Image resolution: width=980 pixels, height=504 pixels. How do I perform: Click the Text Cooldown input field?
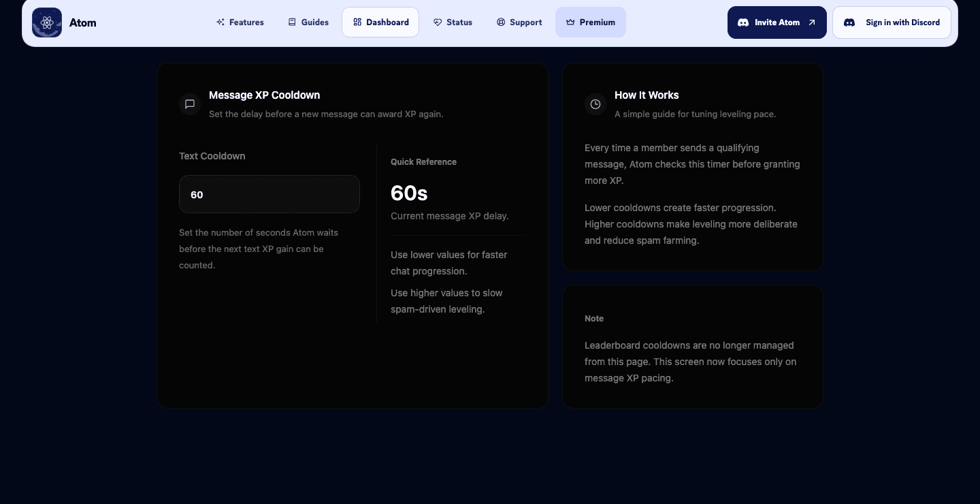pyautogui.click(x=269, y=194)
